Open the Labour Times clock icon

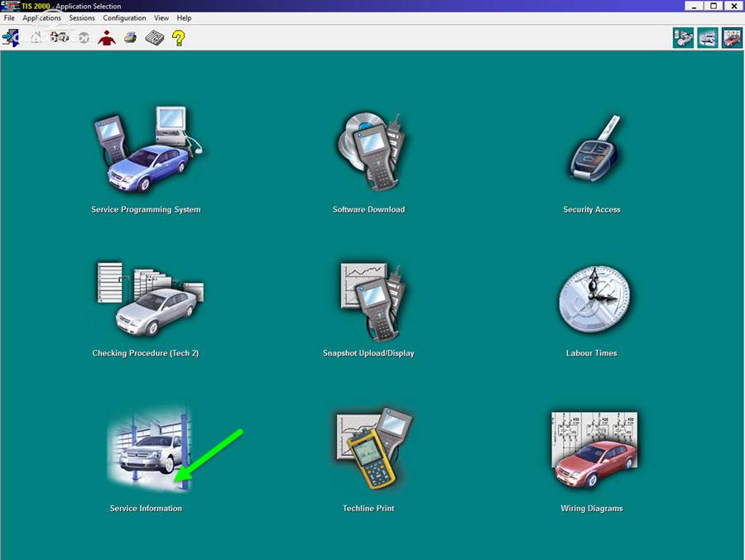594,299
